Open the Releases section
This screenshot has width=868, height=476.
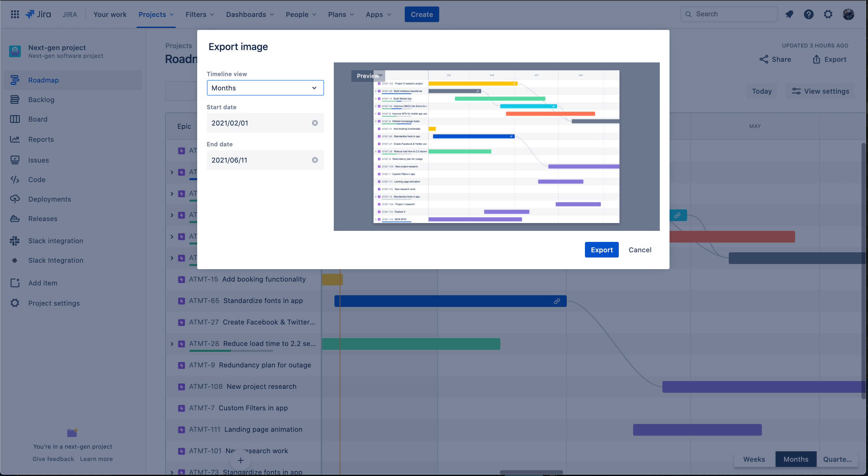[x=42, y=218]
